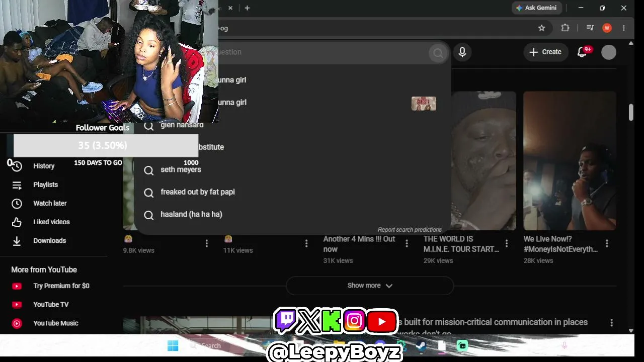Focus the YouTube search input field
The width and height of the screenshot is (644, 362).
[322, 52]
